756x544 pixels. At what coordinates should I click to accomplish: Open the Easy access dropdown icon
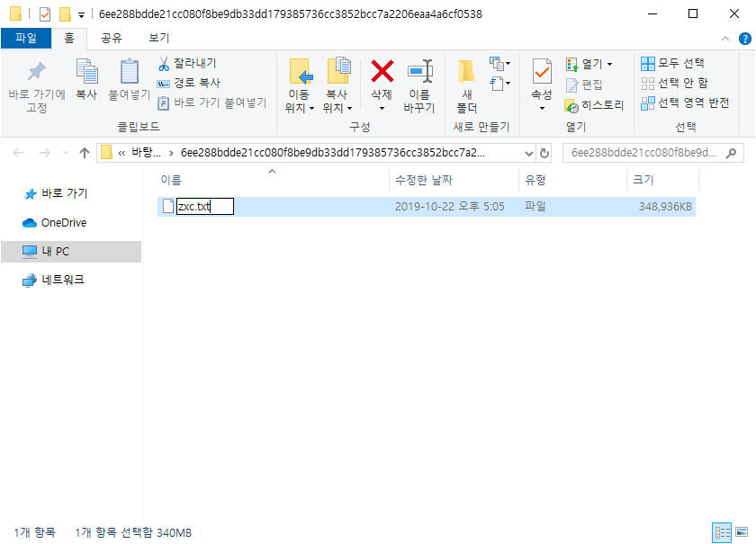499,84
